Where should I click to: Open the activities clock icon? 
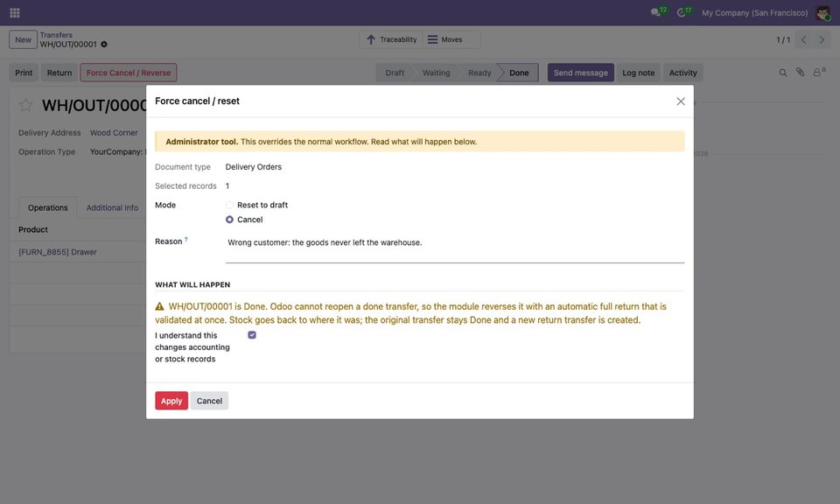[x=681, y=12]
